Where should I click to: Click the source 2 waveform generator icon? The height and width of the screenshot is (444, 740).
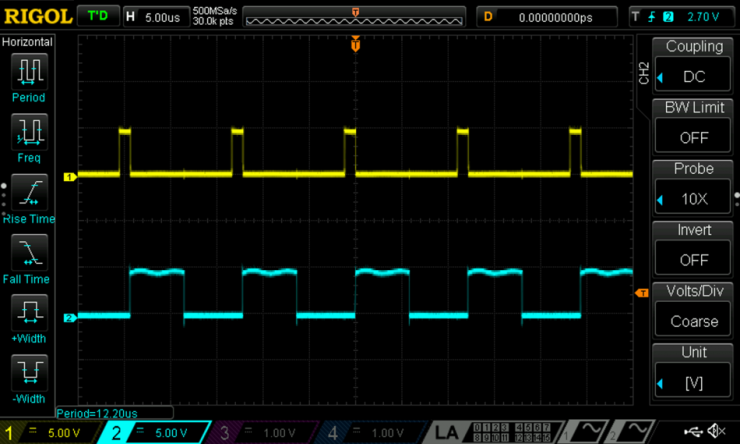pos(631,432)
